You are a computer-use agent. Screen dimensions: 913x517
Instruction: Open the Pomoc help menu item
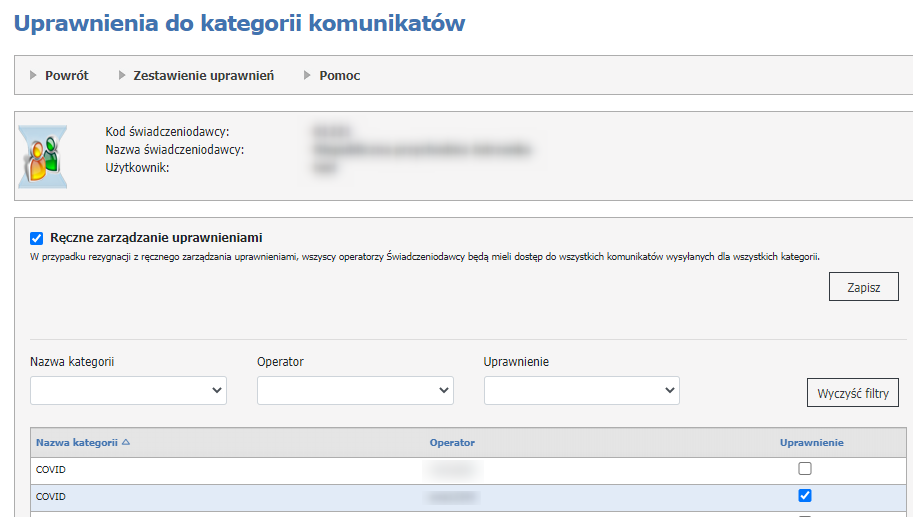pos(339,75)
